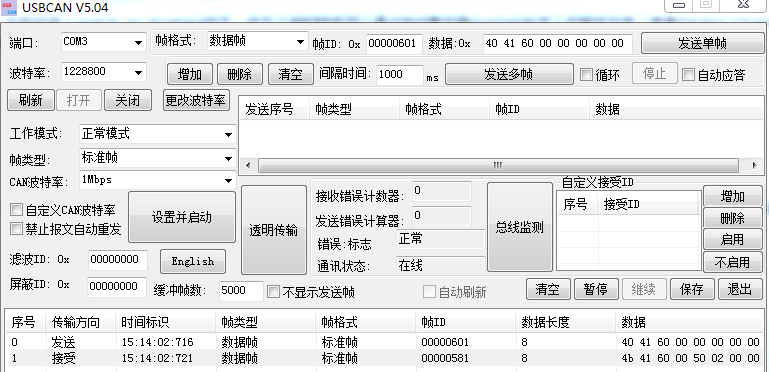
Task: Click the 4b 41 60 00 50 02 data cell
Action: pyautogui.click(x=690, y=358)
